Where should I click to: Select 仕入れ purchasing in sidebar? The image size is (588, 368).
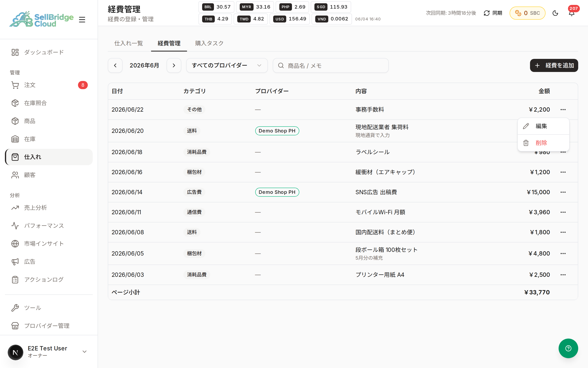coord(49,157)
